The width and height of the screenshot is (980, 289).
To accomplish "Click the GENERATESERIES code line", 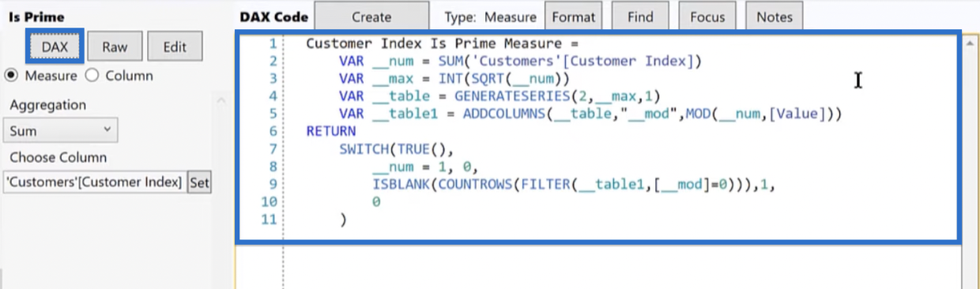I will [499, 96].
